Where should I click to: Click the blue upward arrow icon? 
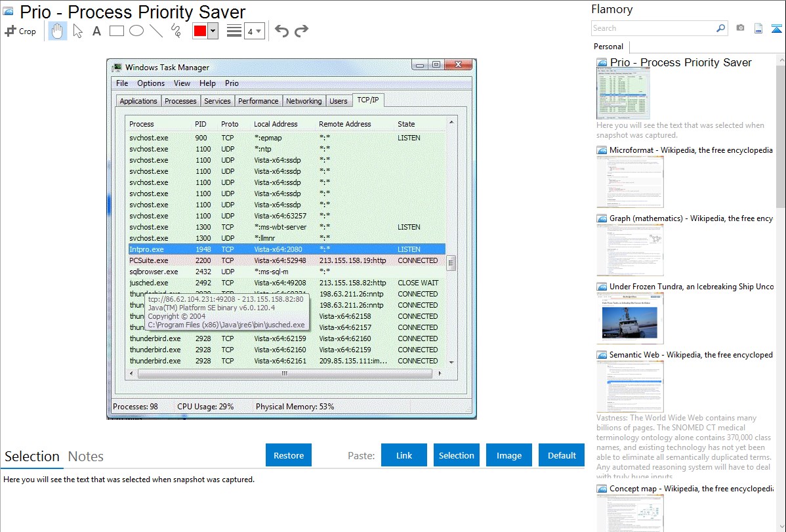[x=776, y=28]
